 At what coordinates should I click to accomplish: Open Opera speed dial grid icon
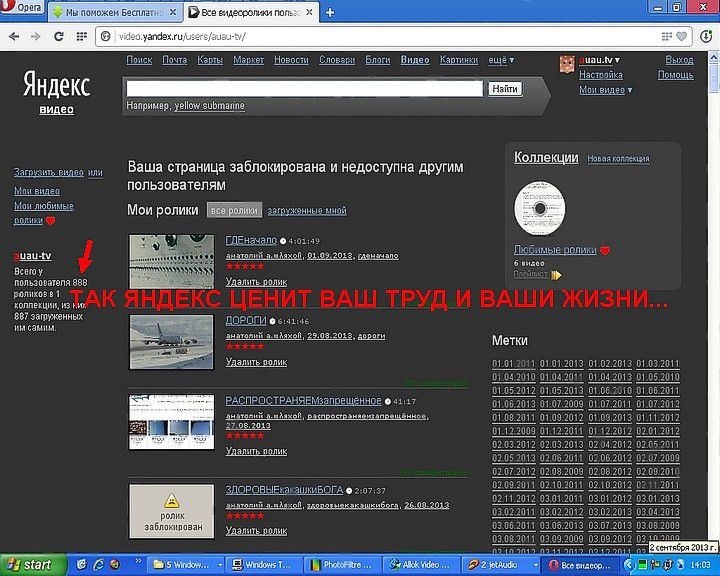click(x=82, y=36)
